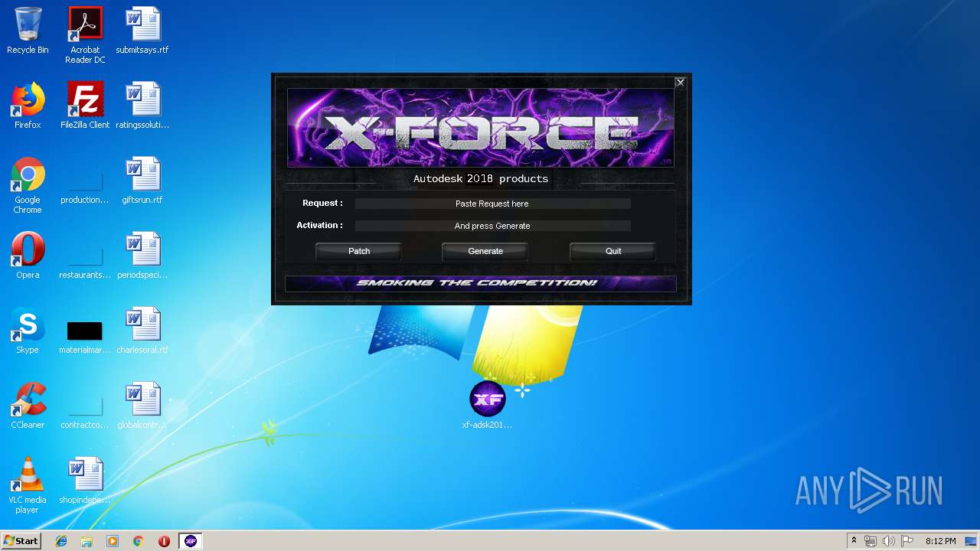Select Google Chrome desktop shortcut

[28, 185]
